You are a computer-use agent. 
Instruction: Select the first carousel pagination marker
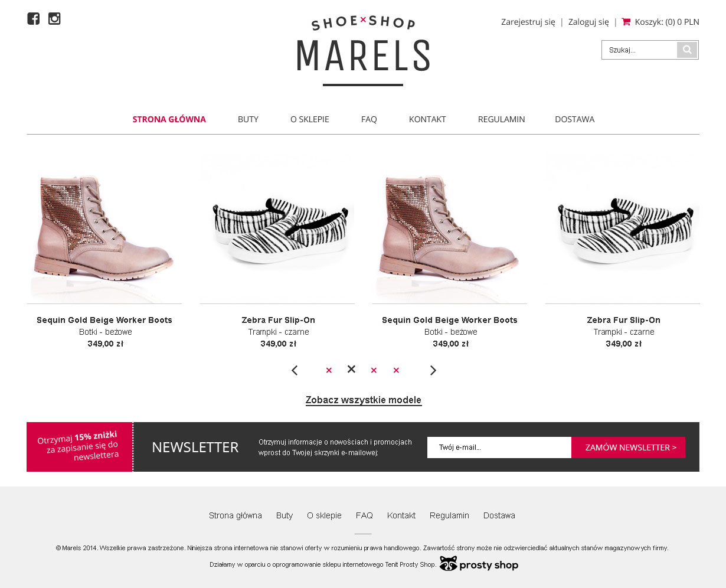[x=329, y=370]
